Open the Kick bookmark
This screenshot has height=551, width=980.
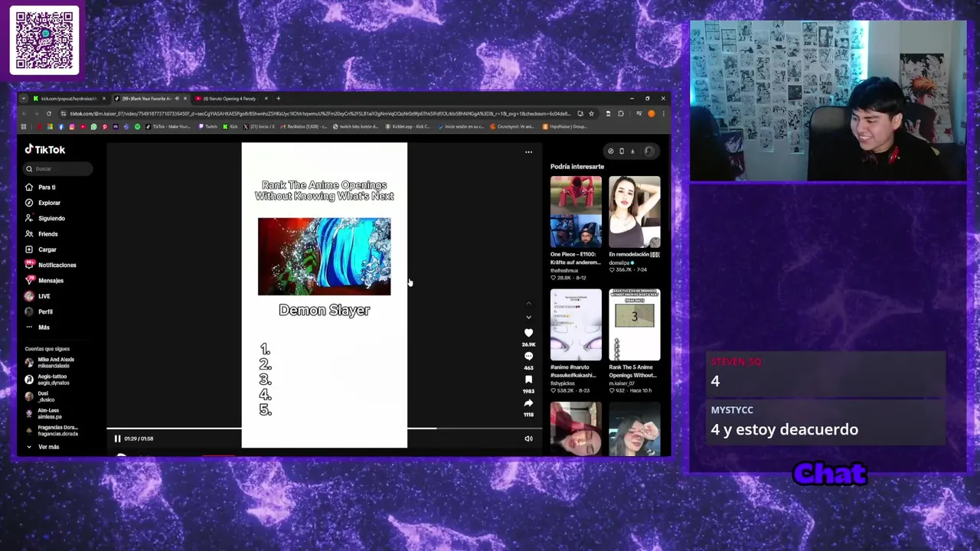230,126
